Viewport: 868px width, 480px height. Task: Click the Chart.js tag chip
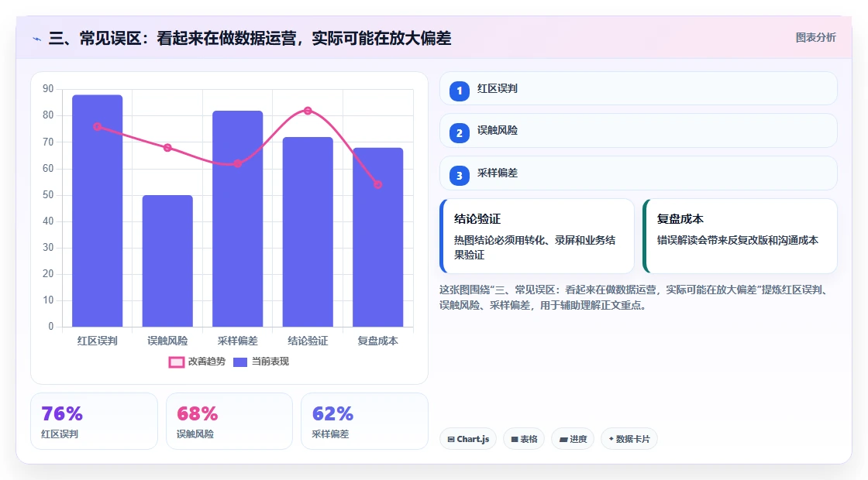point(468,439)
